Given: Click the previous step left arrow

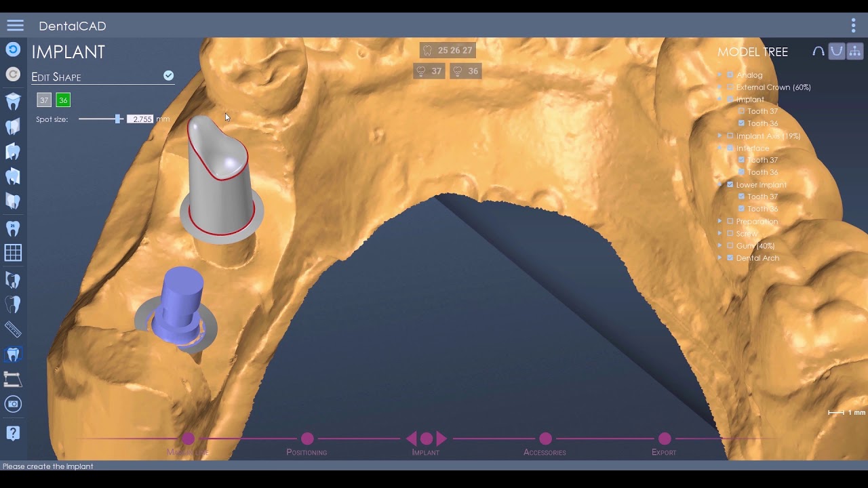Looking at the screenshot, I should [x=411, y=439].
